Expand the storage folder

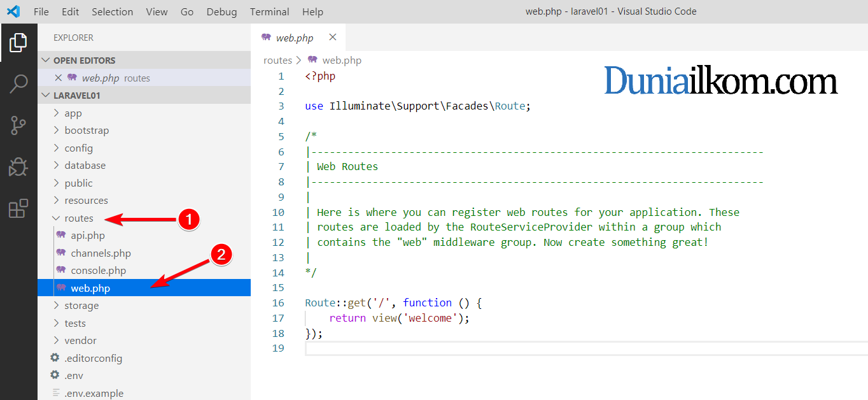pos(144,305)
